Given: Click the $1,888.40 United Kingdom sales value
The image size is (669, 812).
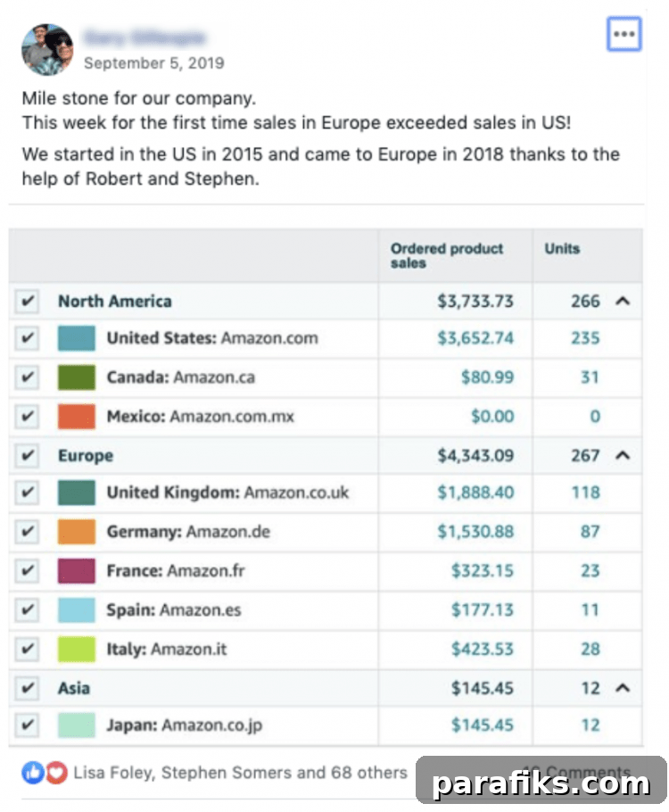Looking at the screenshot, I should (x=475, y=493).
